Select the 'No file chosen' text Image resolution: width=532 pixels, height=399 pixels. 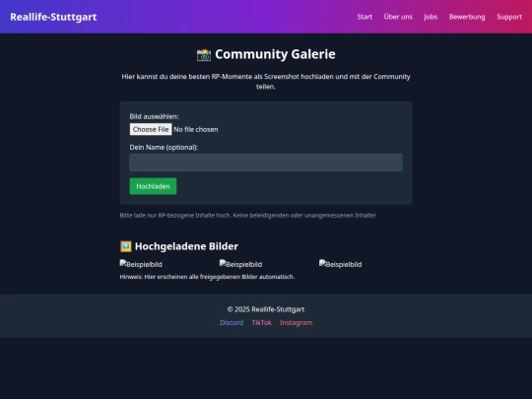196,129
